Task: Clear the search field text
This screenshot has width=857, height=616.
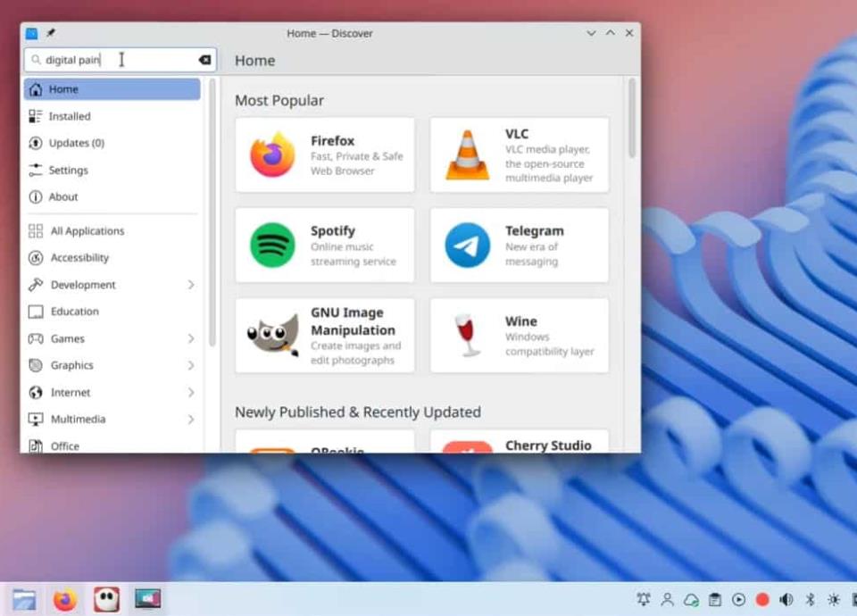Action: [205, 60]
